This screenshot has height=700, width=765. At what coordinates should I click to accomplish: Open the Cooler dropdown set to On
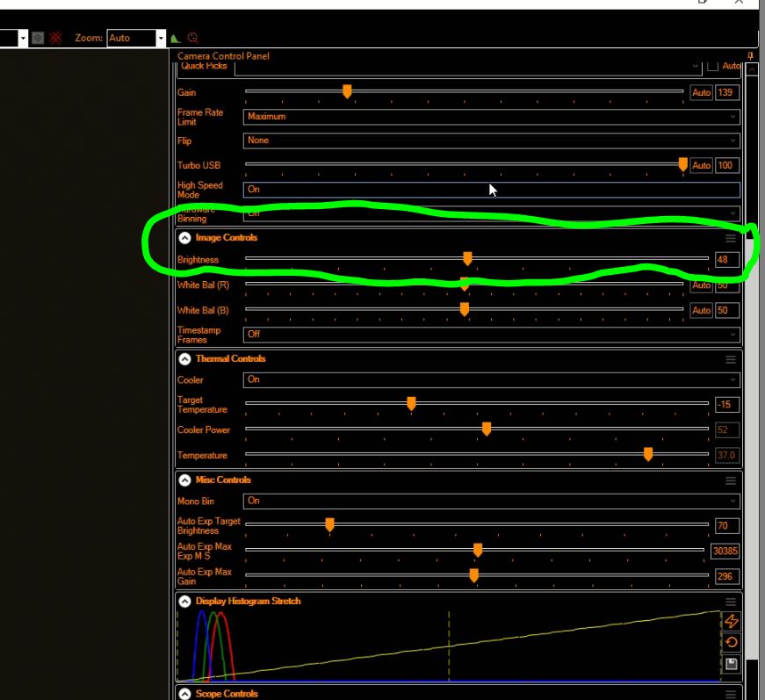tap(490, 379)
